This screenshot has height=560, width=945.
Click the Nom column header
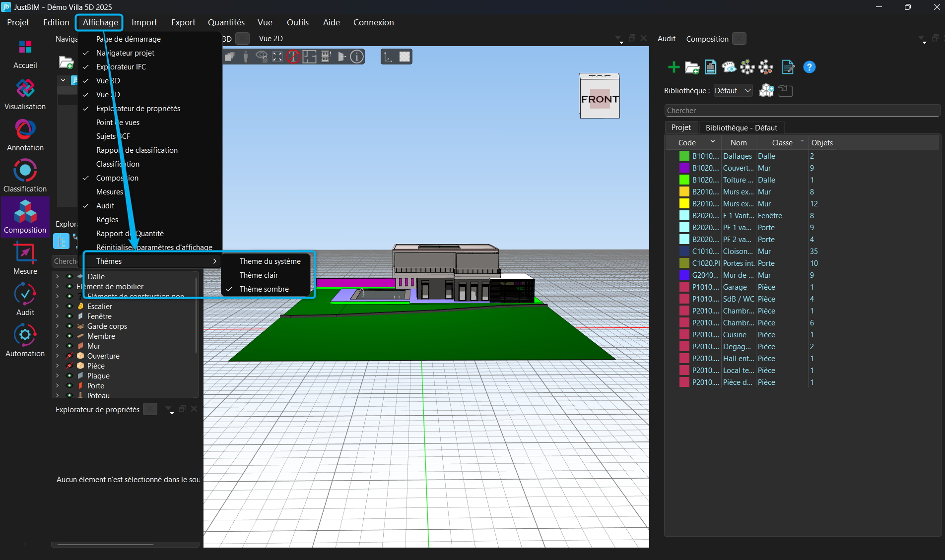click(738, 143)
